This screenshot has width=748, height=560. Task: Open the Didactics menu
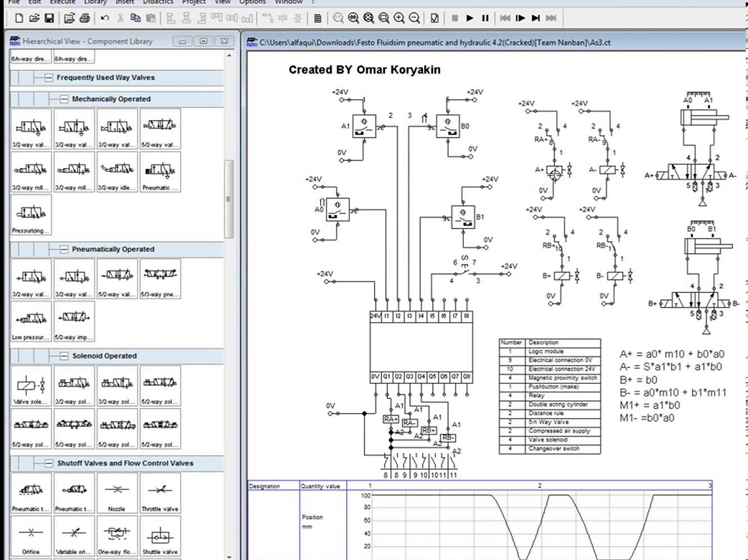pos(158,2)
